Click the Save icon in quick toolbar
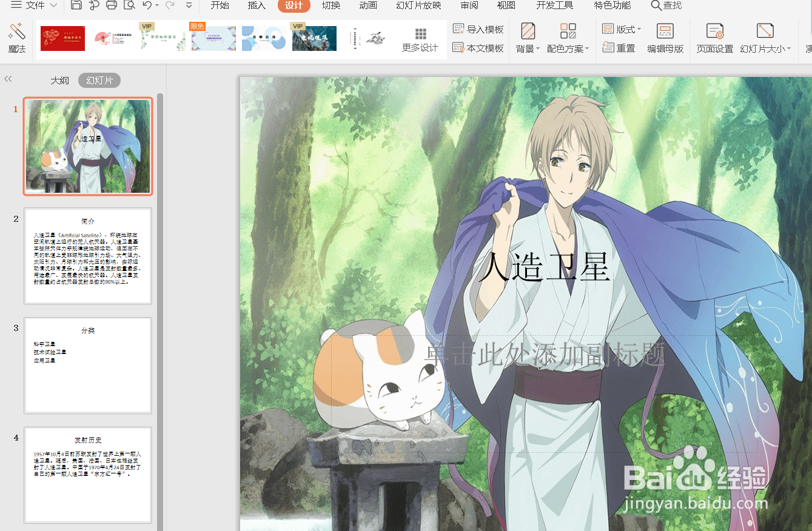 click(x=76, y=5)
